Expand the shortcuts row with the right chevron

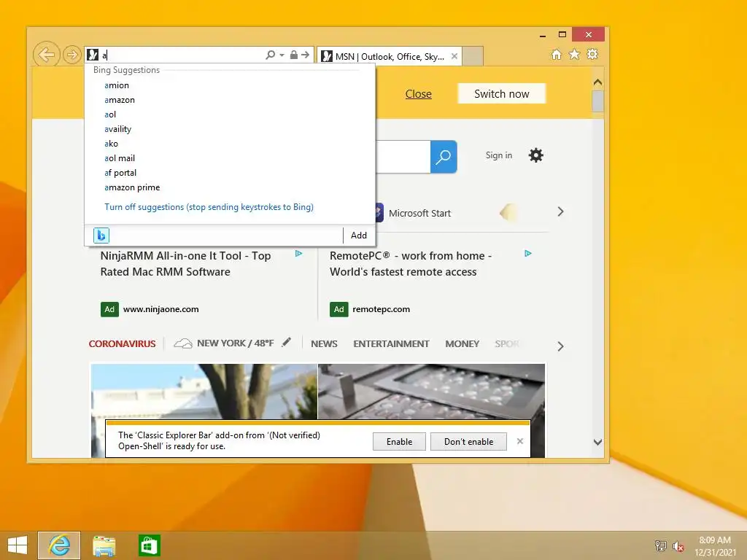(561, 212)
